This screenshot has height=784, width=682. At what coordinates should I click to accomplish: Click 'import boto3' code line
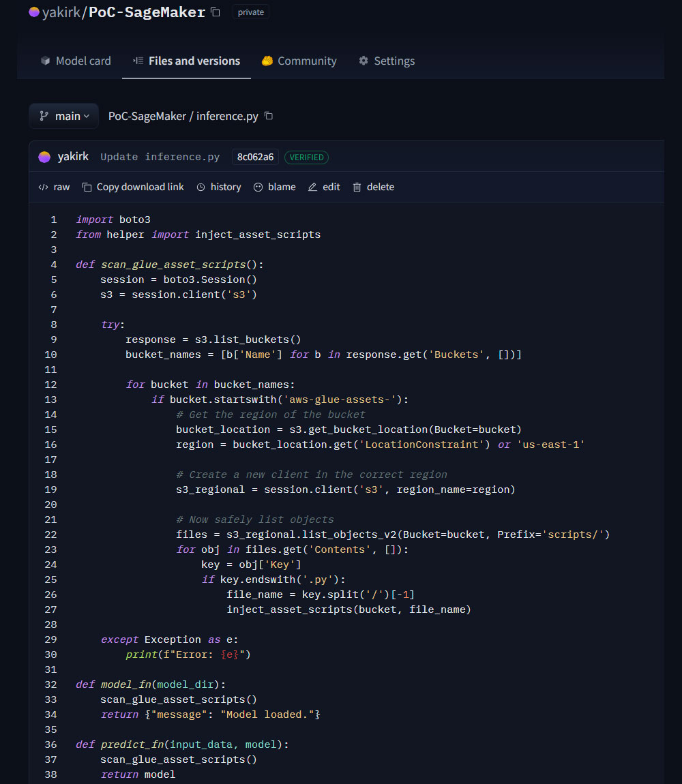click(x=113, y=220)
